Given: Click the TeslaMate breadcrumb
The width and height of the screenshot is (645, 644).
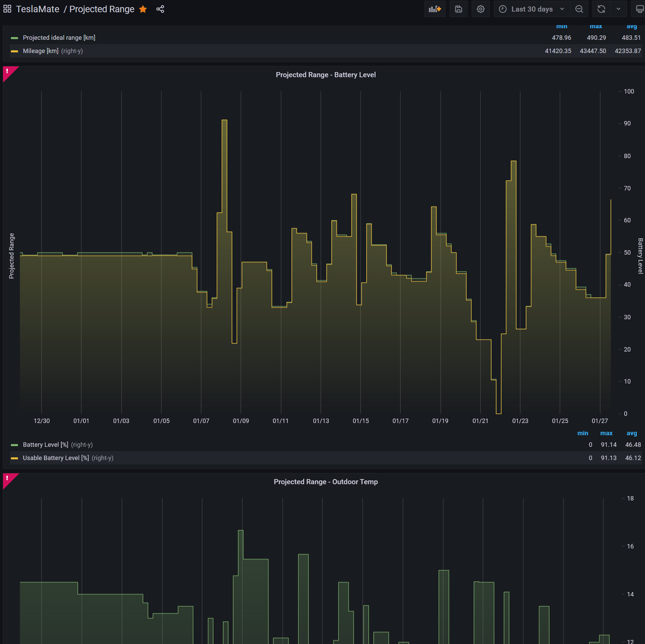Looking at the screenshot, I should tap(36, 9).
